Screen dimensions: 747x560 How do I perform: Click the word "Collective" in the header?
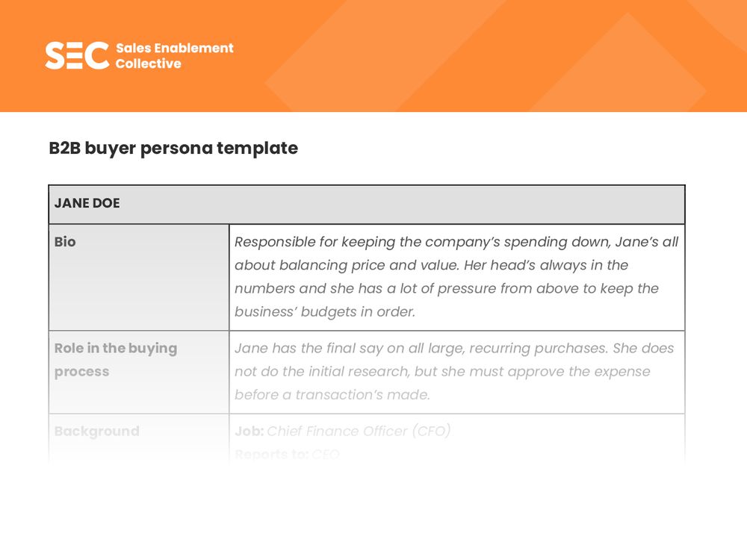click(148, 64)
